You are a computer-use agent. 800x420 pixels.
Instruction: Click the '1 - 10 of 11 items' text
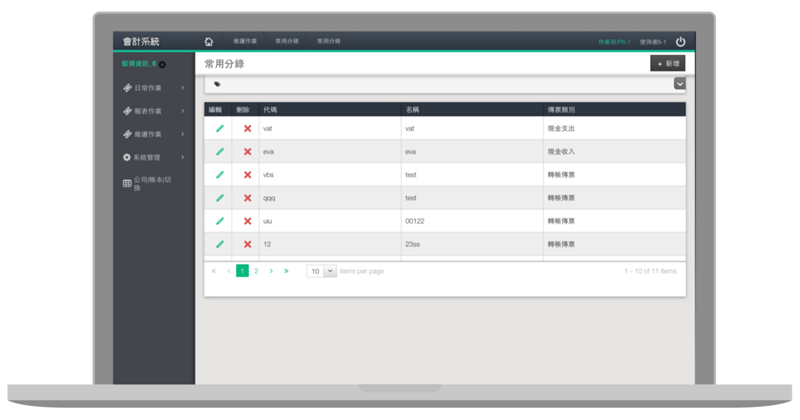[651, 271]
